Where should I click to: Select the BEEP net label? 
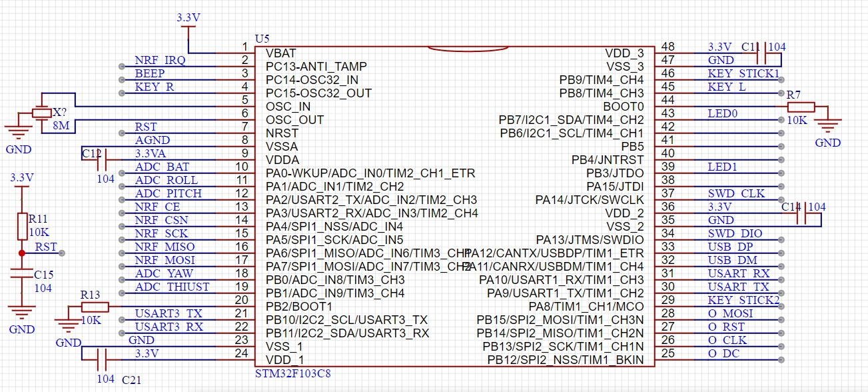pyautogui.click(x=149, y=73)
